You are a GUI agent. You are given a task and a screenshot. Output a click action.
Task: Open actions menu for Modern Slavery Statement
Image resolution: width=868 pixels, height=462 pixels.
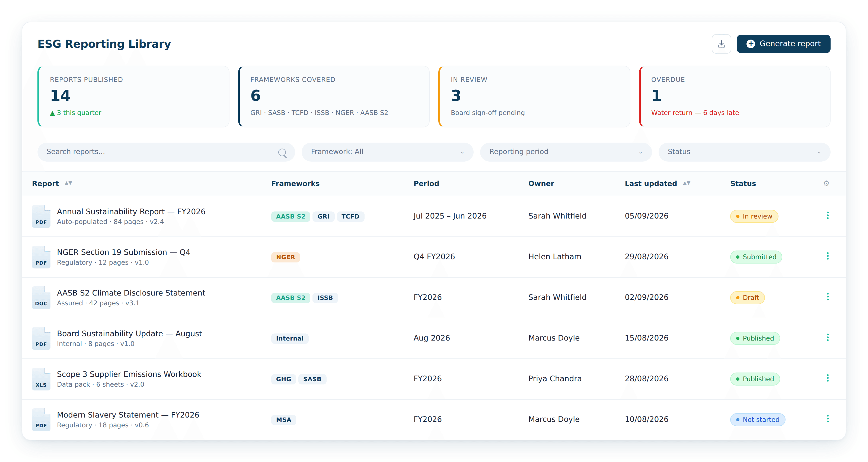(x=828, y=419)
